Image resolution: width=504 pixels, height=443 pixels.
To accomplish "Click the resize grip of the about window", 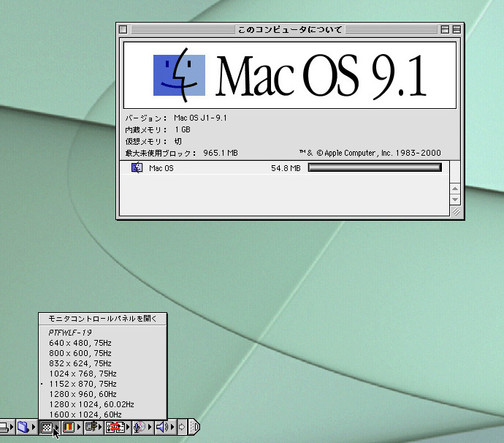I will pyautogui.click(x=456, y=211).
